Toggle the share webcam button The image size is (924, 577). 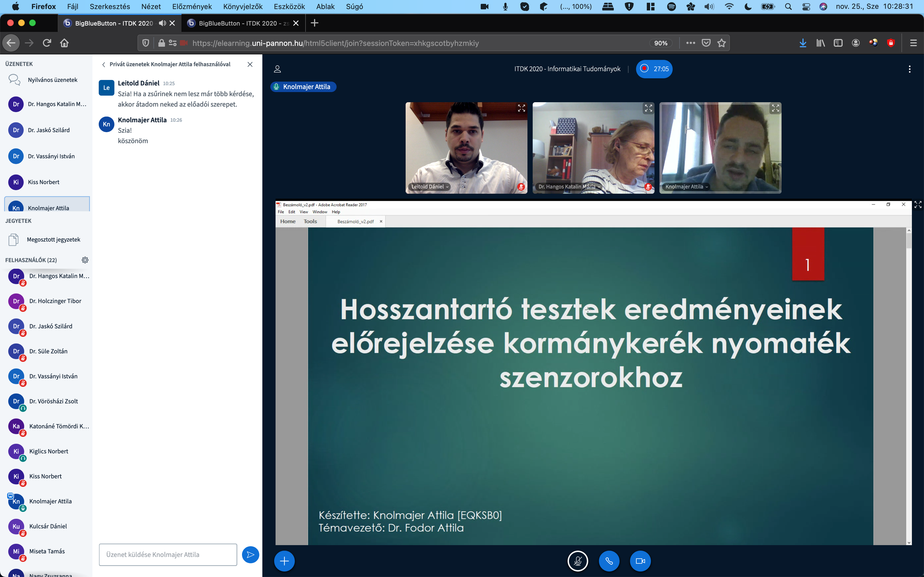(x=640, y=561)
